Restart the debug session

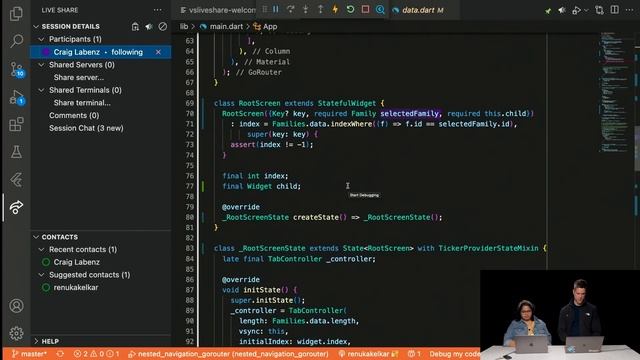point(350,9)
